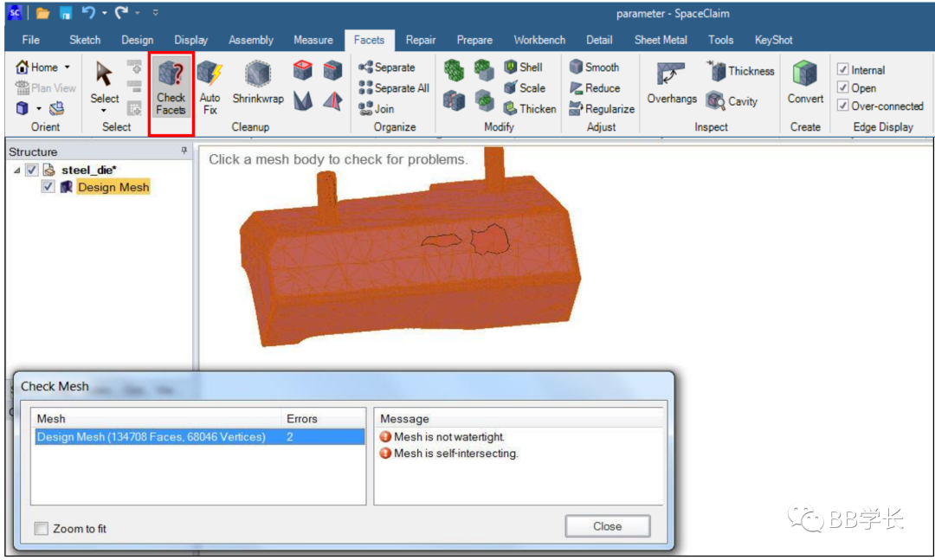This screenshot has width=935, height=560.
Task: Enable the Zoom to fit checkbox
Action: coord(42,528)
